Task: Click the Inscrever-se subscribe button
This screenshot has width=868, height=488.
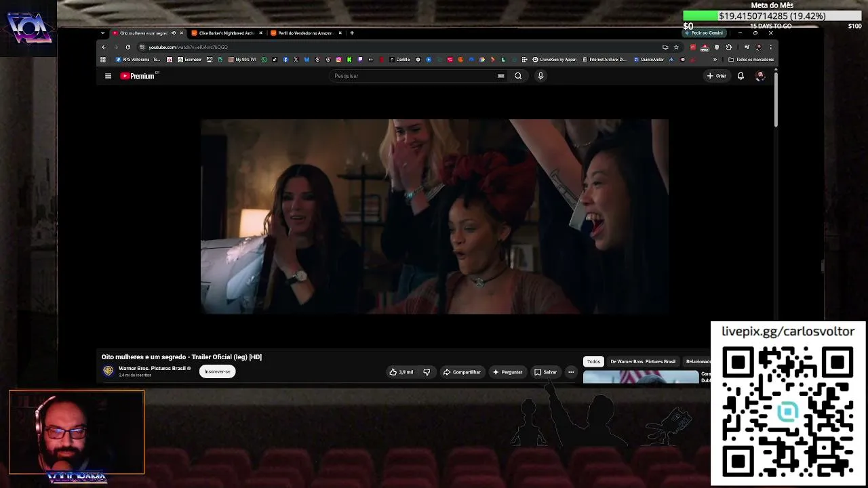Action: click(x=217, y=371)
